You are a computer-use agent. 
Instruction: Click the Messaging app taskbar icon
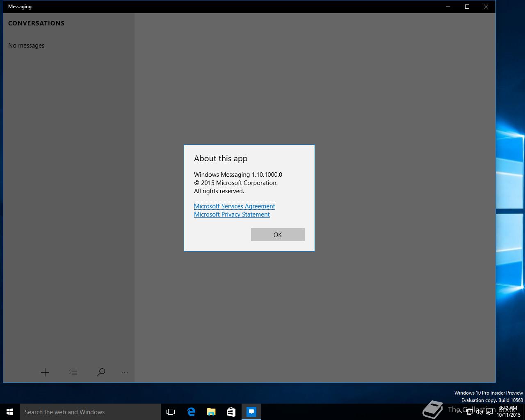click(251, 412)
